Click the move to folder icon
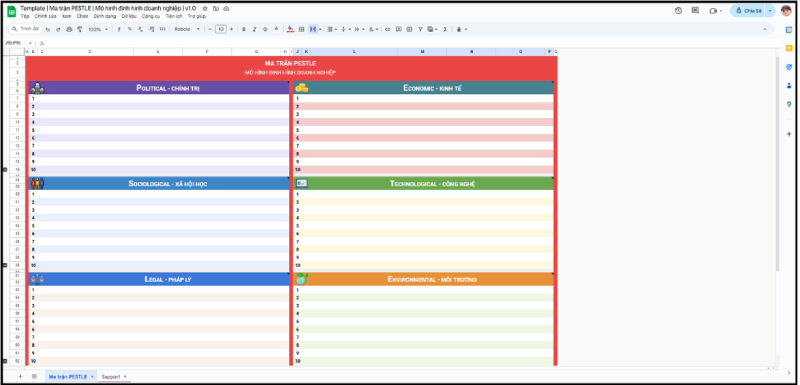800x385 pixels. tap(216, 9)
